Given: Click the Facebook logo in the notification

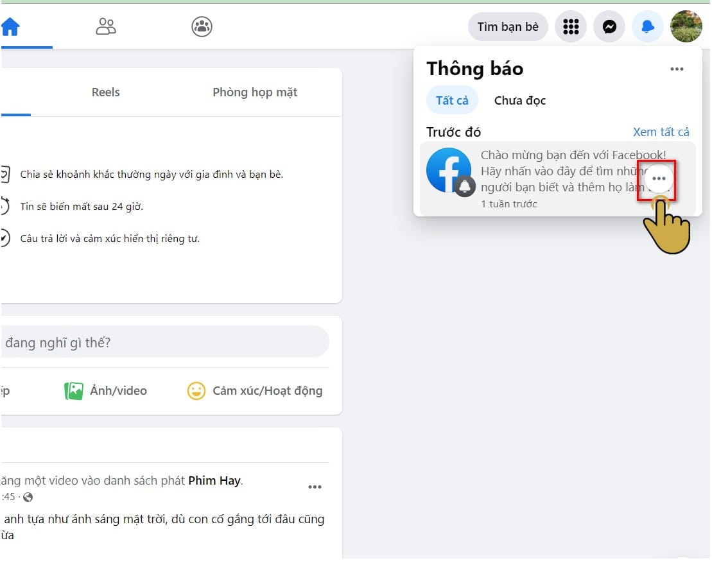Looking at the screenshot, I should coord(449,171).
